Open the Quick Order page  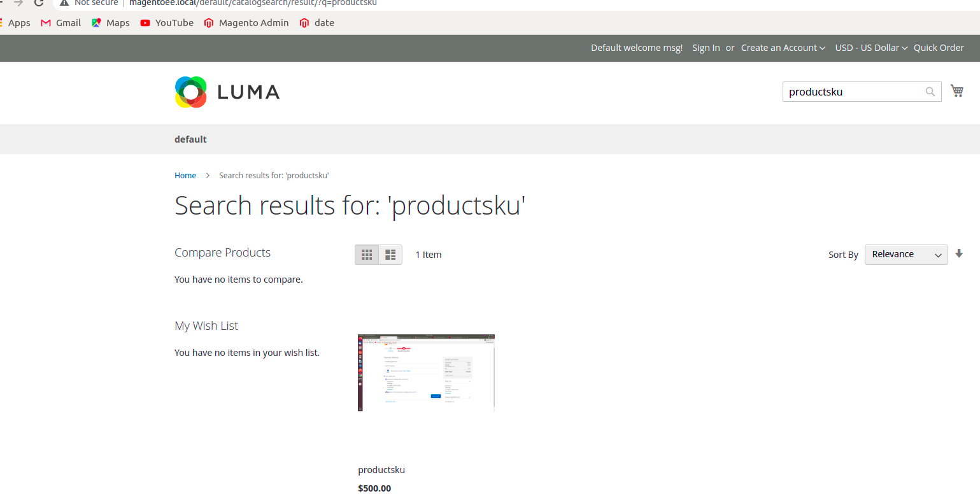coord(939,48)
